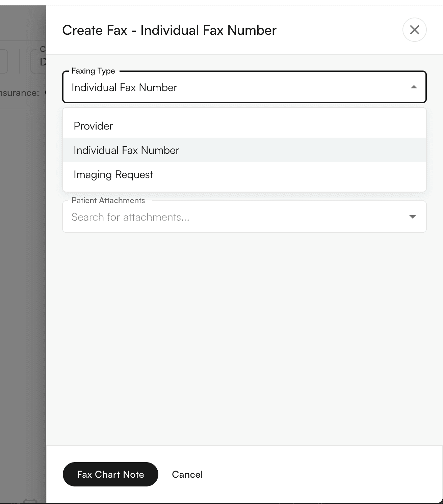Expand the Patient Attachments dropdown arrow
This screenshot has height=504, width=443.
412,217
